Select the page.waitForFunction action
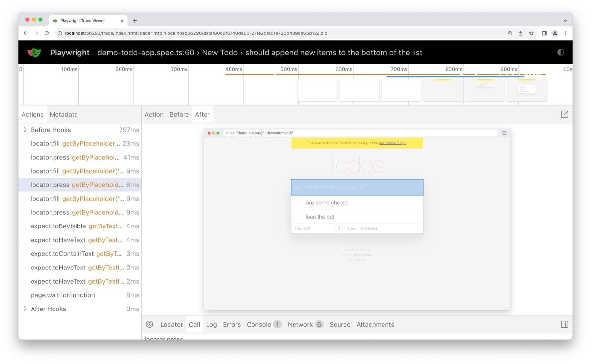591x364 pixels. [x=80, y=295]
